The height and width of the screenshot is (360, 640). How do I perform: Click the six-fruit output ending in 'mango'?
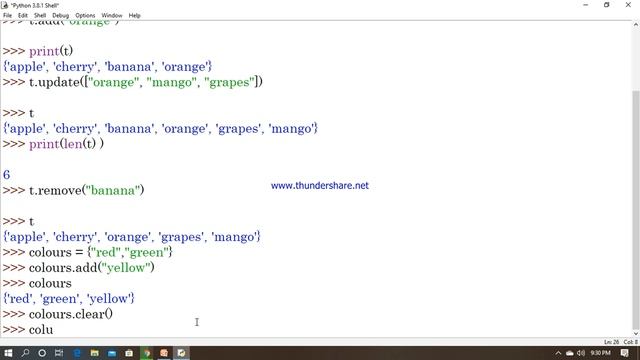tap(160, 129)
